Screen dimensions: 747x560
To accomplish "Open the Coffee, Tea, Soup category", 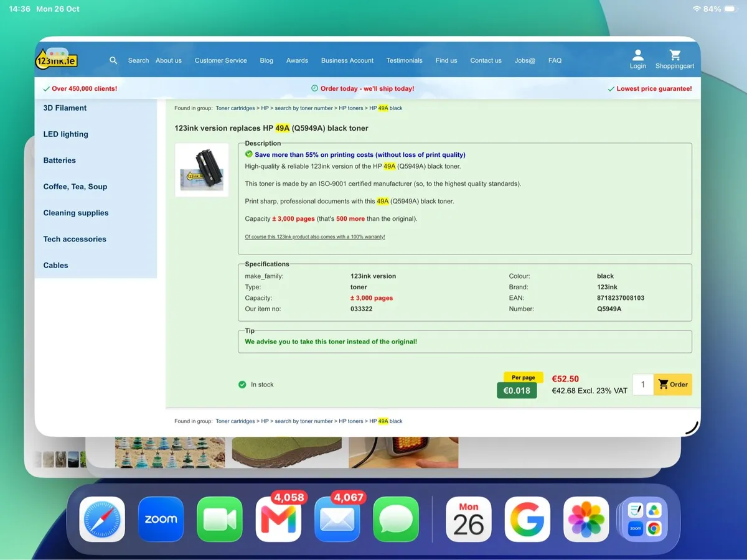I will (75, 187).
